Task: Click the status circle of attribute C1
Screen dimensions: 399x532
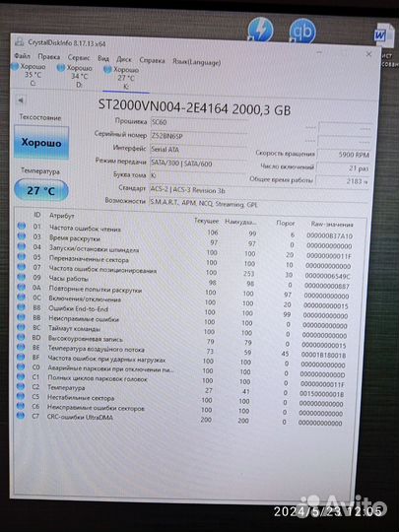Action: click(21, 376)
